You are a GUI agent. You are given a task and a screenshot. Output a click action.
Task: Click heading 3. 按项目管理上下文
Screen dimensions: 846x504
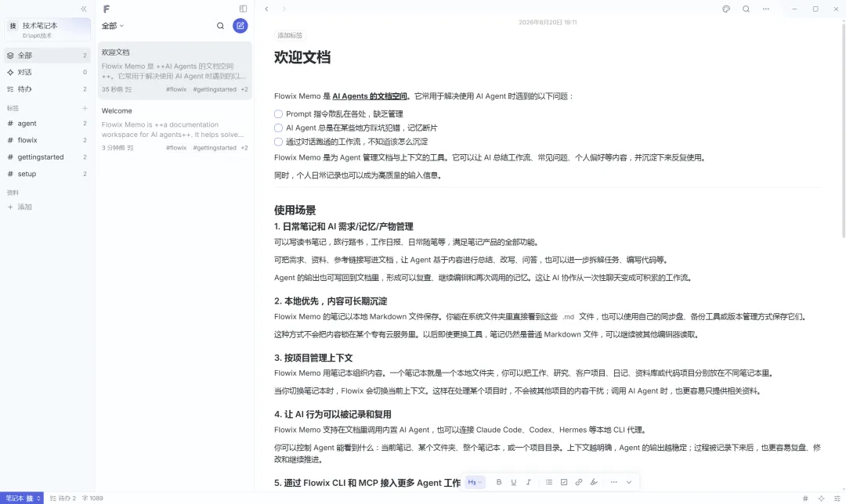coord(313,358)
